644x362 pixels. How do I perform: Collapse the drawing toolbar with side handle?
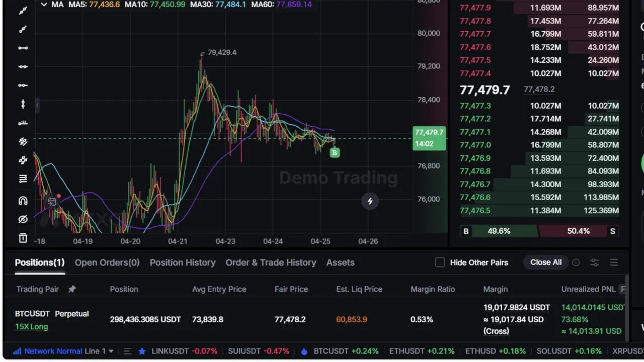click(x=37, y=105)
